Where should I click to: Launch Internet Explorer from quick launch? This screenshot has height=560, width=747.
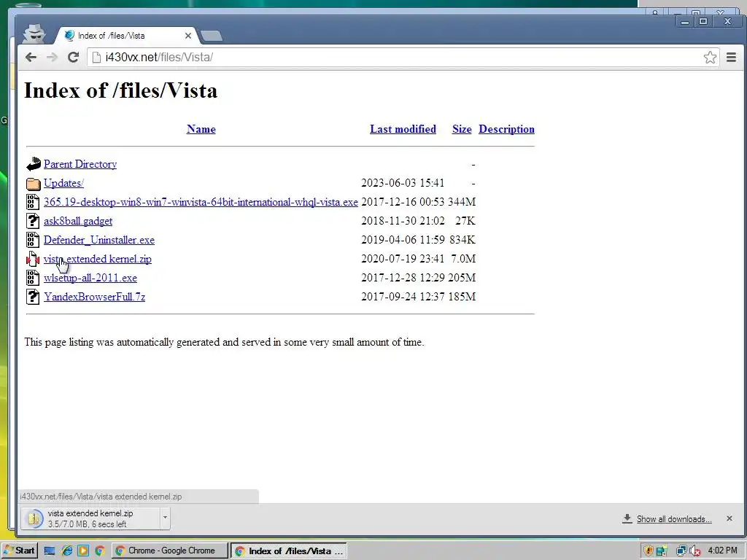[66, 551]
